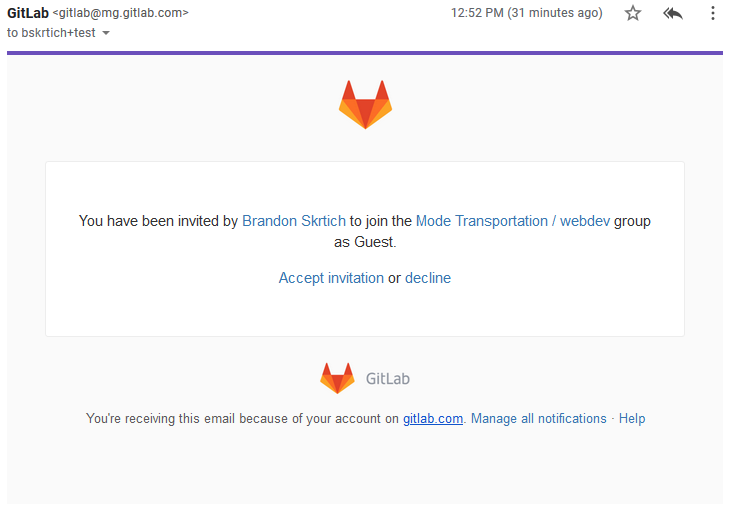Viewport: 733px width, 516px height.
Task: Star this GitLab email
Action: (x=632, y=13)
